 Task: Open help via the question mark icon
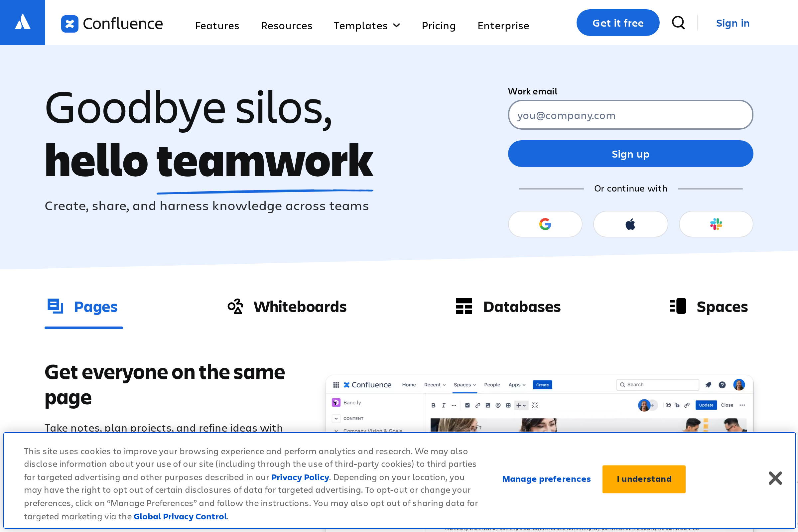722,384
